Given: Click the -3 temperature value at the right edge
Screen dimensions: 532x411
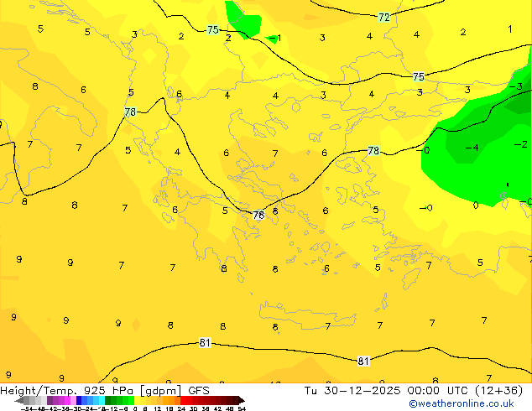Looking at the screenshot, I should pos(516,86).
